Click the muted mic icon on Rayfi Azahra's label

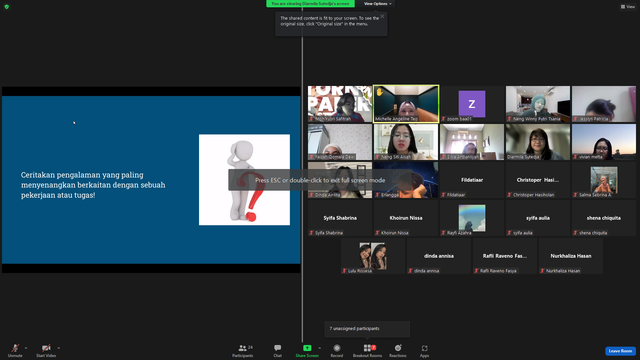tap(443, 233)
